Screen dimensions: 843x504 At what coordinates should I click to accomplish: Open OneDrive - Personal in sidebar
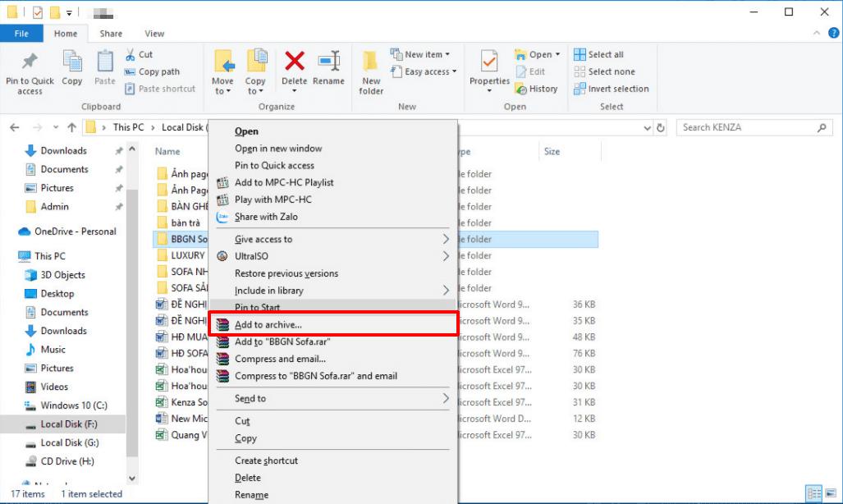point(67,231)
